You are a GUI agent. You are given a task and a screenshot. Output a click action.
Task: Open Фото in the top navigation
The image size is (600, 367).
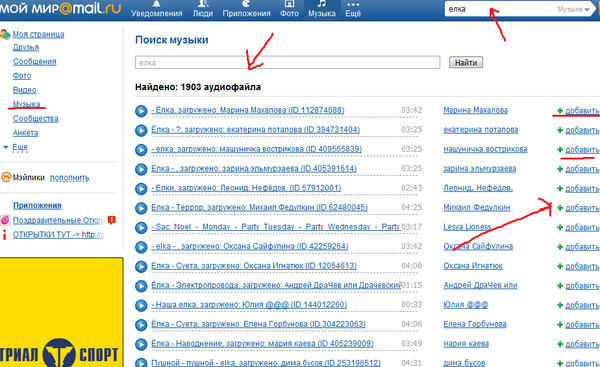[x=289, y=9]
